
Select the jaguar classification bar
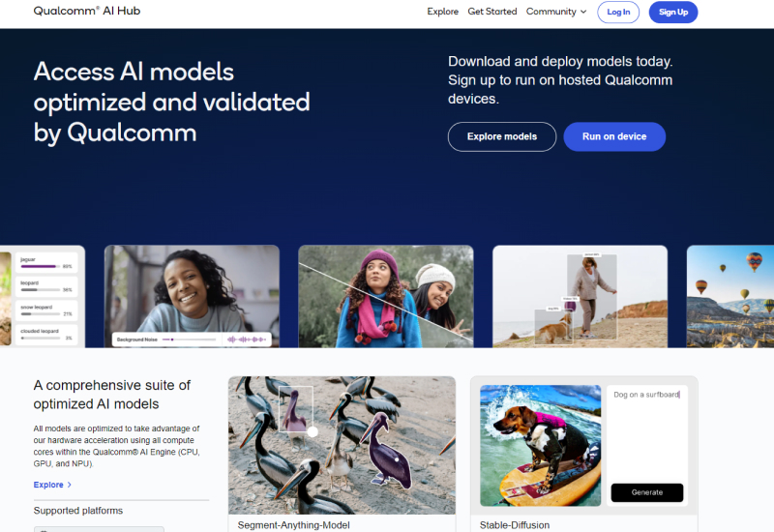pos(46,262)
